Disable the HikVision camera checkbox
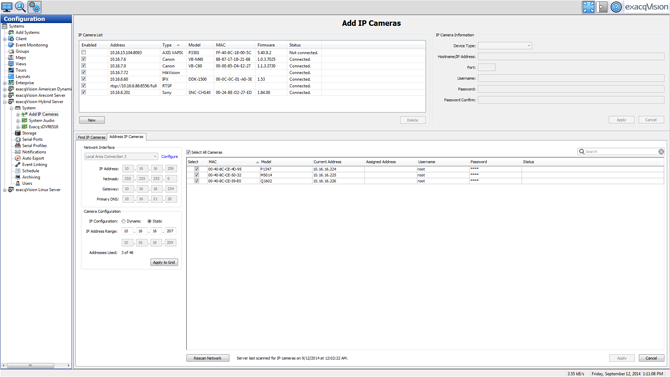This screenshot has height=377, width=670. tap(84, 73)
